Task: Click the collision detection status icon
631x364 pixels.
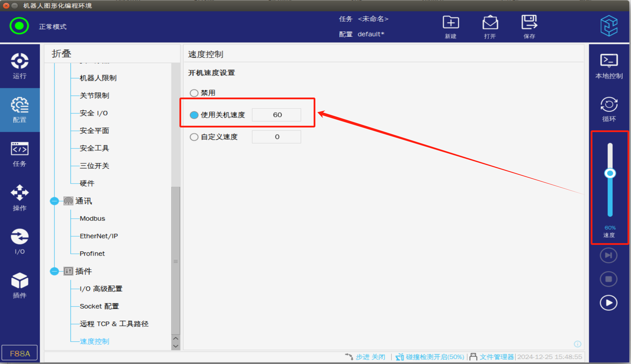Action: (399, 357)
